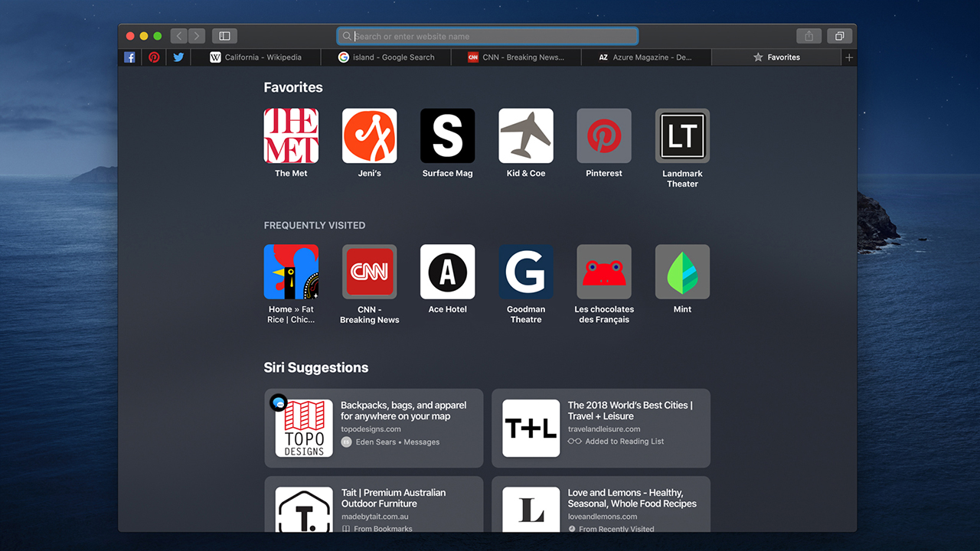This screenshot has width=980, height=551.
Task: Open Goodman Theatre frequently visited site
Action: [526, 272]
